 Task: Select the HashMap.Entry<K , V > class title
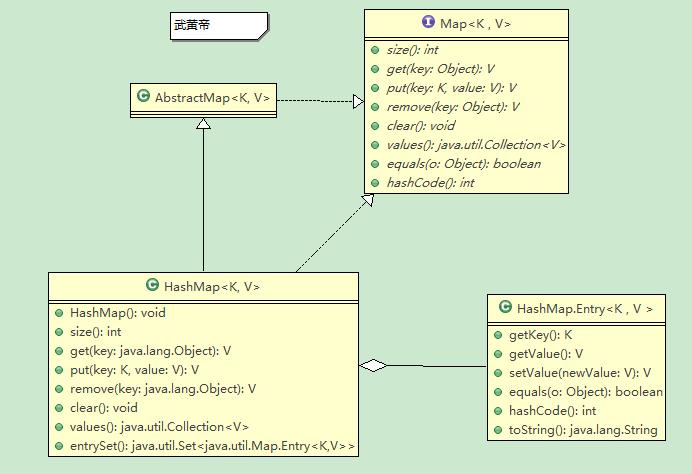pyautogui.click(x=585, y=308)
